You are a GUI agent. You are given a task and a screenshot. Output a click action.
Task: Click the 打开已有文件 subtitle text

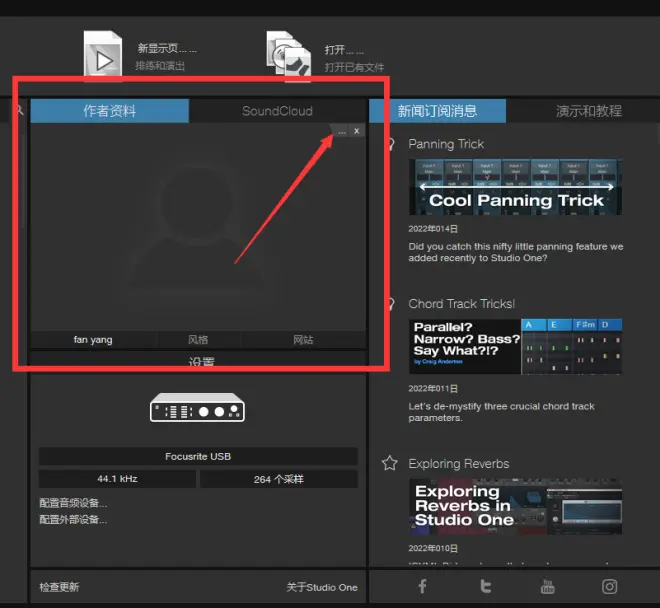coord(354,67)
